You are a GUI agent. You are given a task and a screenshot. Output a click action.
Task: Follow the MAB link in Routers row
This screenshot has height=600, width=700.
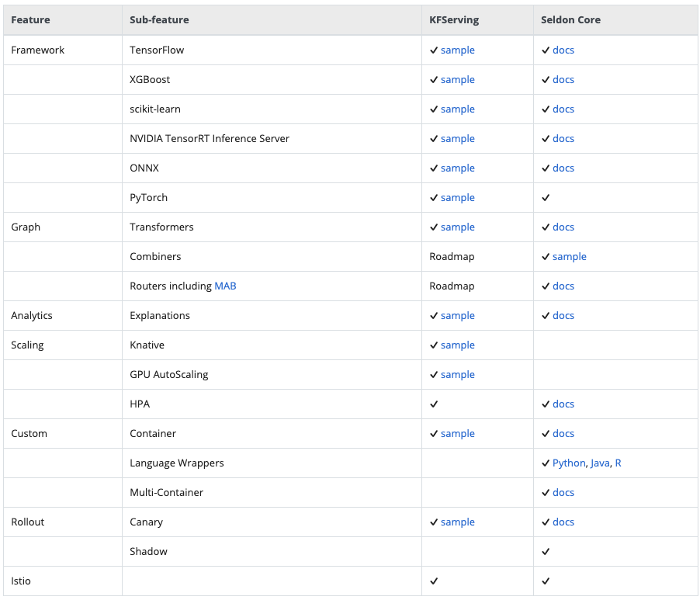tap(226, 286)
